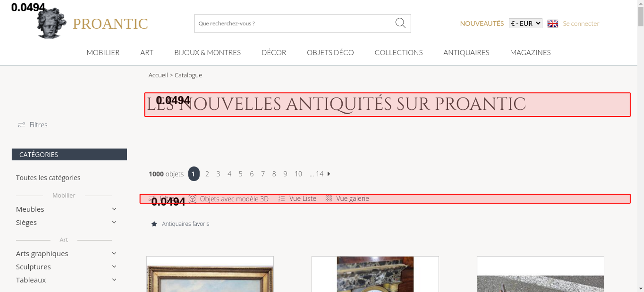Switch to Vue galerie layout
This screenshot has height=292, width=644.
347,199
